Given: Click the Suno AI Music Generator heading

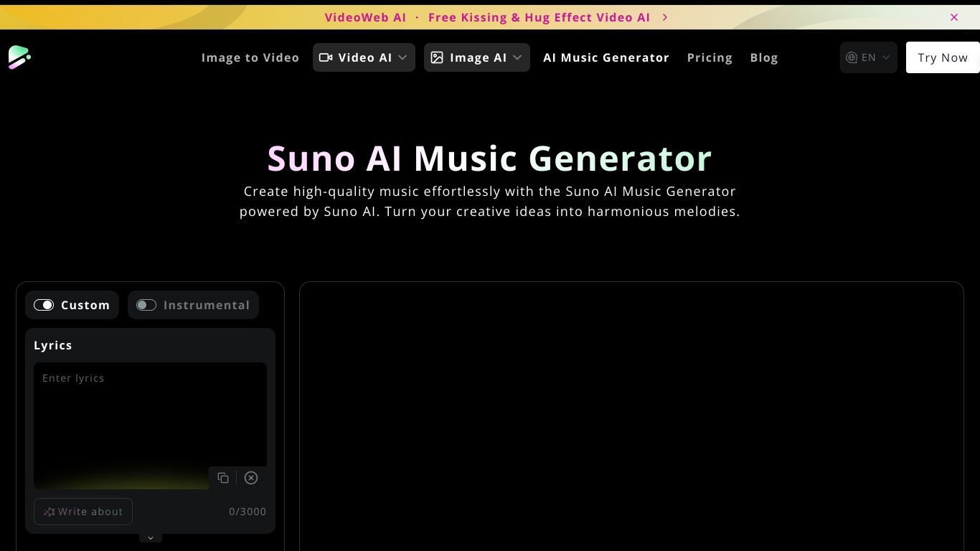Looking at the screenshot, I should 490,158.
